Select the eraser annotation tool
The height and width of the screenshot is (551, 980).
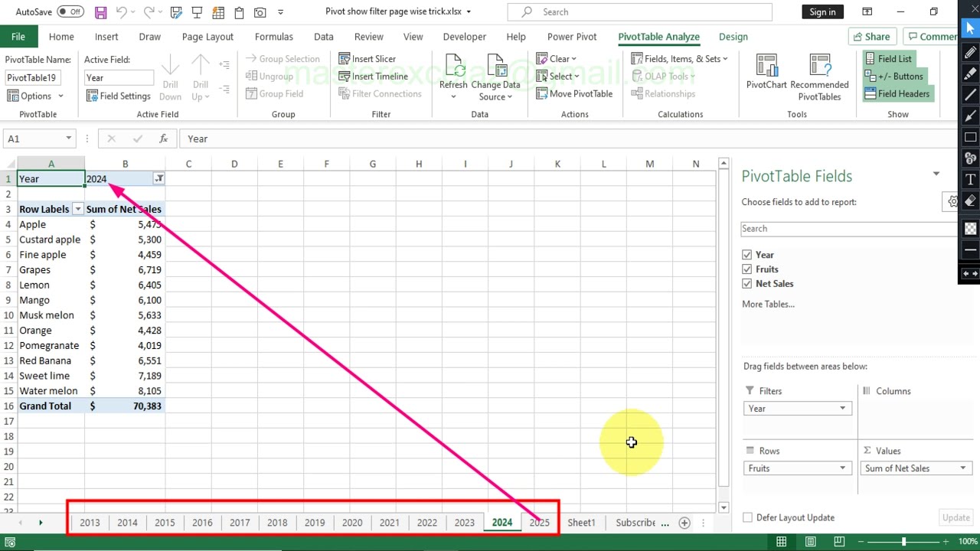click(970, 201)
